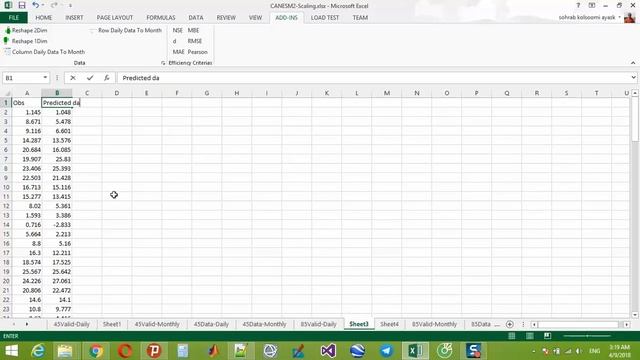Open Visual Studio from taskbar
640x360 pixels.
[328, 351]
